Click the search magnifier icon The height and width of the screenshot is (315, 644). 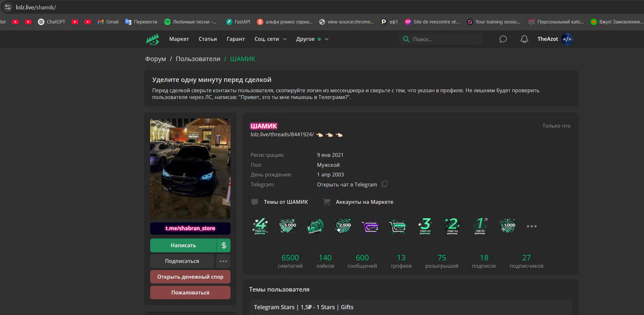coord(406,39)
